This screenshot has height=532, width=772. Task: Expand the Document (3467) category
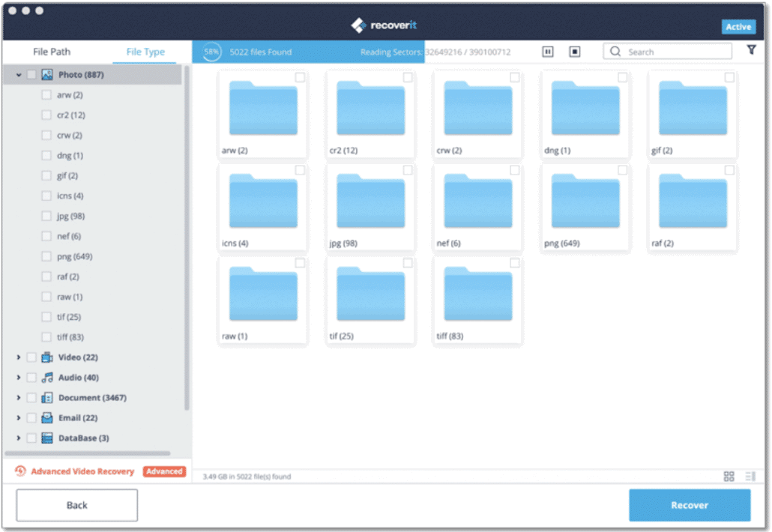(x=18, y=398)
